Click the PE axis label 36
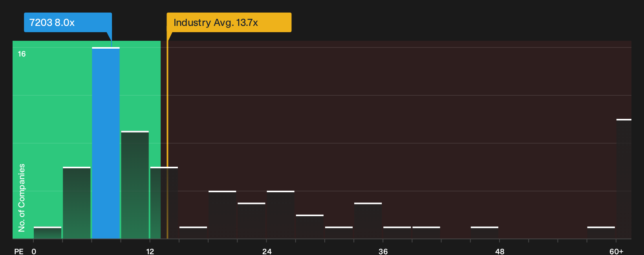 point(383,251)
